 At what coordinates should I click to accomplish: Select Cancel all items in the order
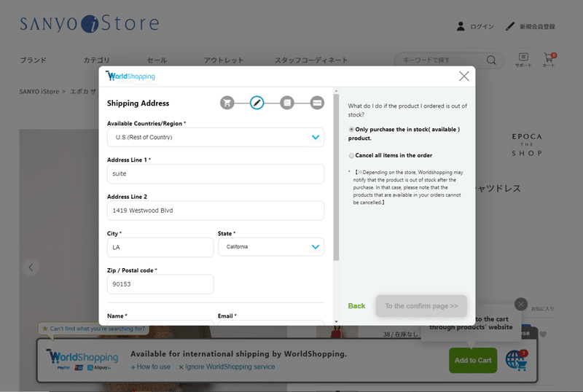[351, 155]
